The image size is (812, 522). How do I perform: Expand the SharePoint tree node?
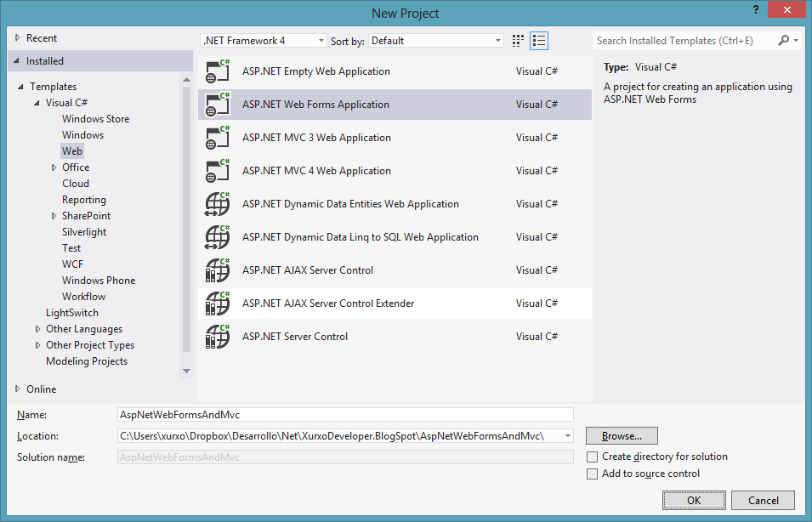[x=54, y=215]
